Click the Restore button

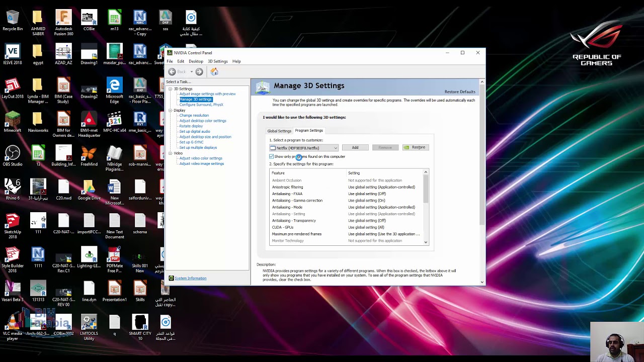point(415,147)
